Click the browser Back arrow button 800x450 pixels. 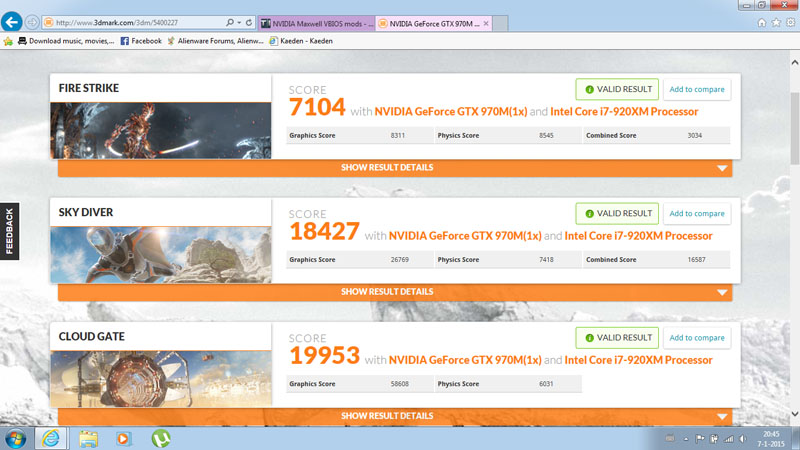click(x=11, y=22)
